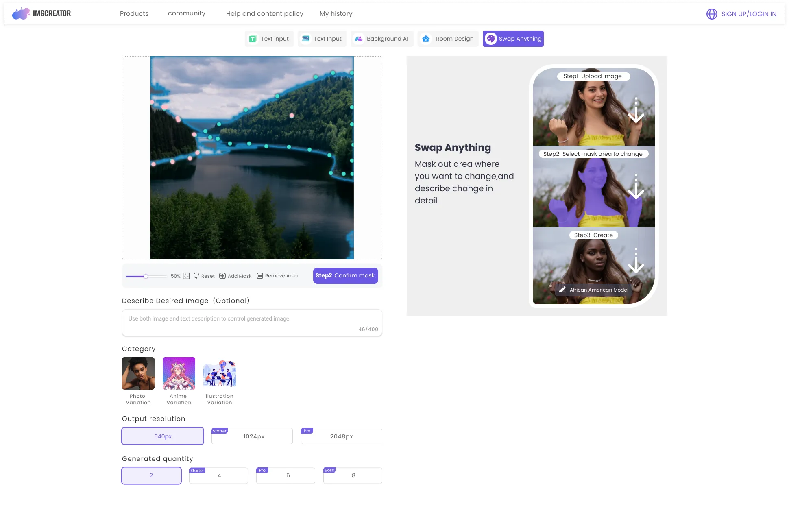Open My history page

336,14
